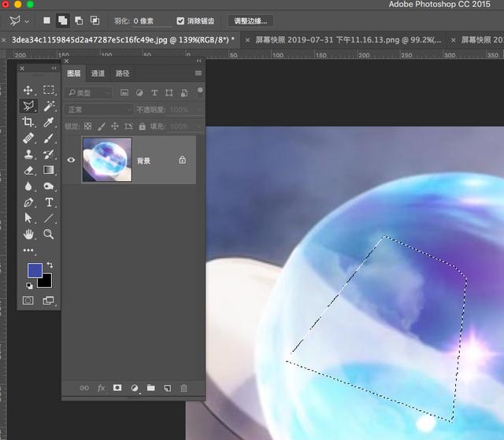Click the 调整边缘 Refine Edge button
The width and height of the screenshot is (504, 440).
pyautogui.click(x=250, y=21)
